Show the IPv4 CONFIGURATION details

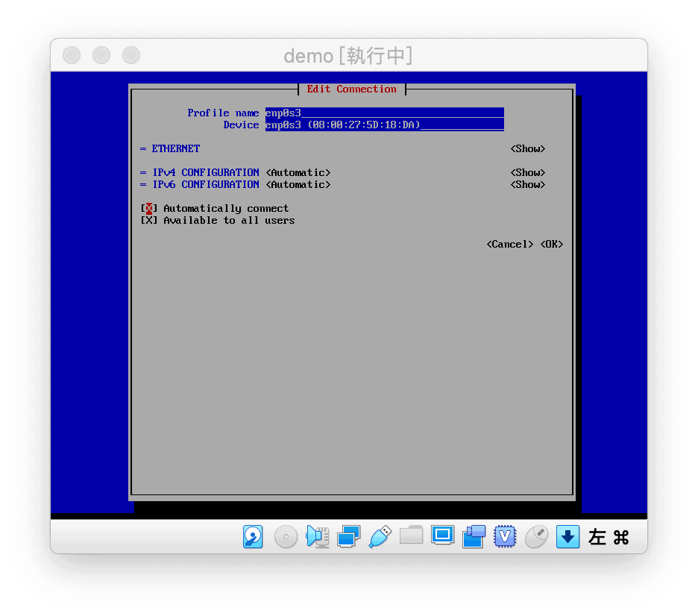tap(528, 173)
